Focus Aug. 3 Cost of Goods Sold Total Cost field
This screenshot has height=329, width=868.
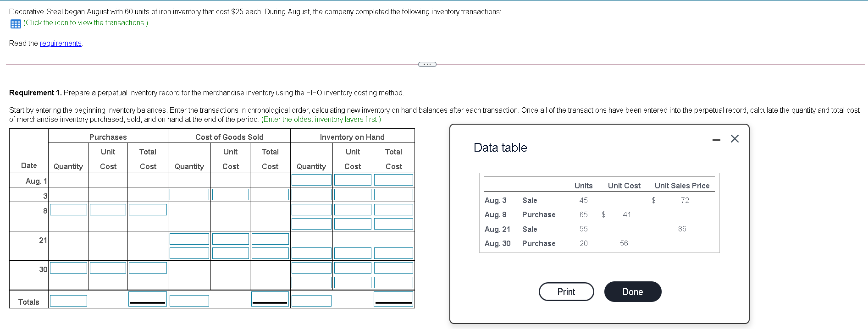pyautogui.click(x=270, y=194)
